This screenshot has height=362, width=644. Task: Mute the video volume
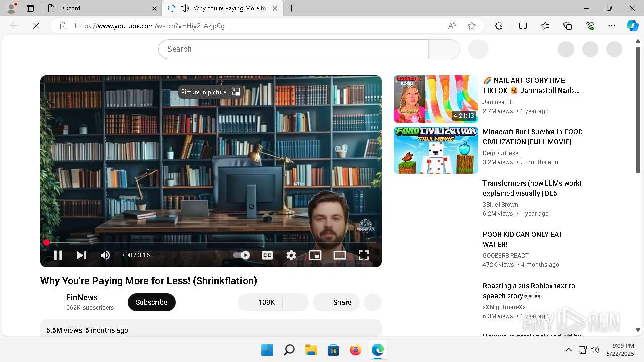coord(105,255)
